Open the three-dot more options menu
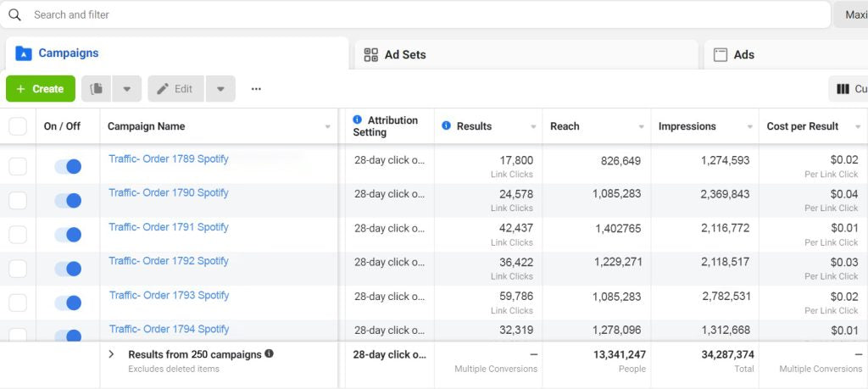Viewport: 868px width, 389px height. pos(256,89)
